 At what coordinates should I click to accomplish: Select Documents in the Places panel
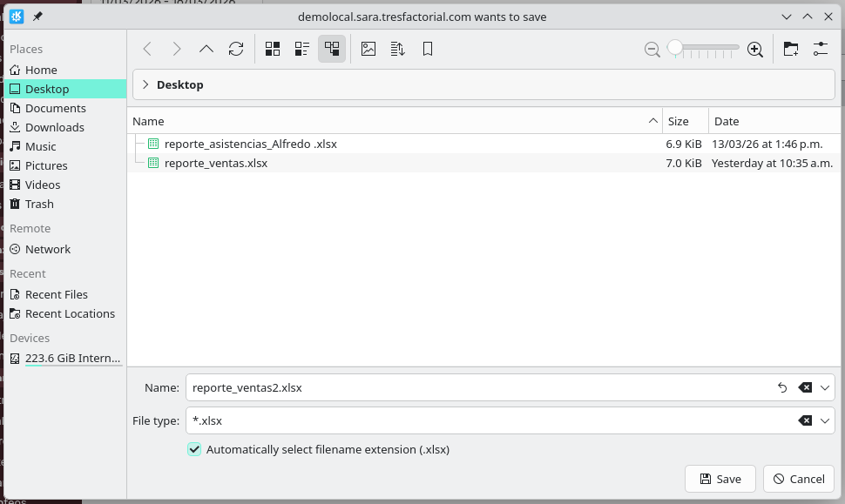[x=55, y=108]
